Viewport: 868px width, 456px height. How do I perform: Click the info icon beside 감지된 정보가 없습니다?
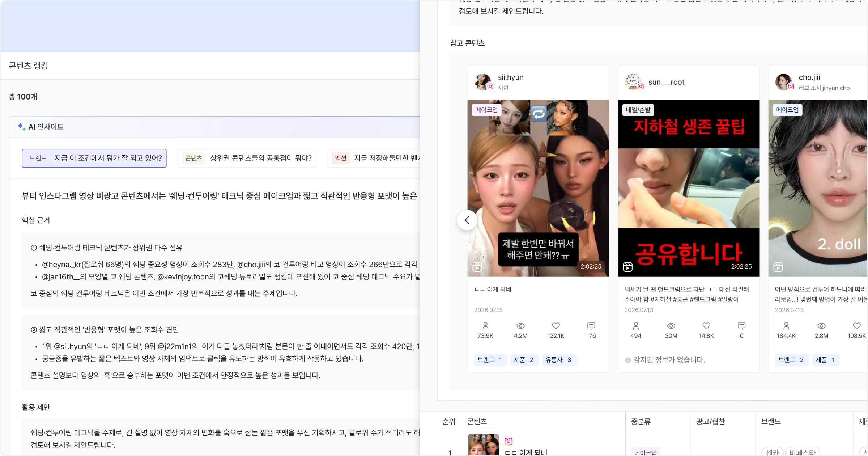(628, 360)
